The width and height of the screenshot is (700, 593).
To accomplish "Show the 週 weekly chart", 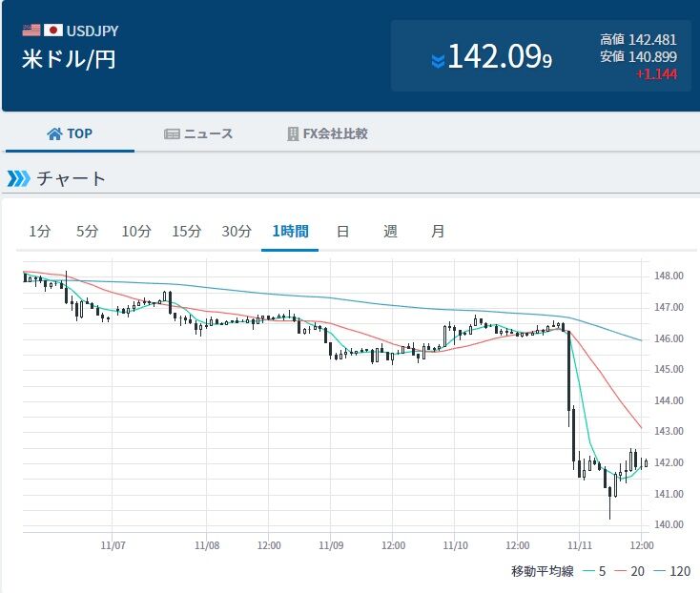I will pyautogui.click(x=390, y=231).
